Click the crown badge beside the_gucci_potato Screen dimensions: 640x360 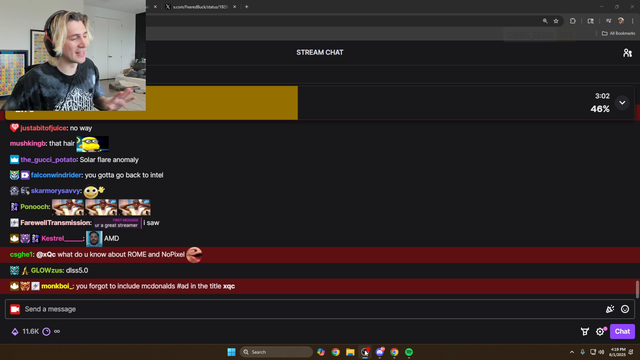click(14, 160)
